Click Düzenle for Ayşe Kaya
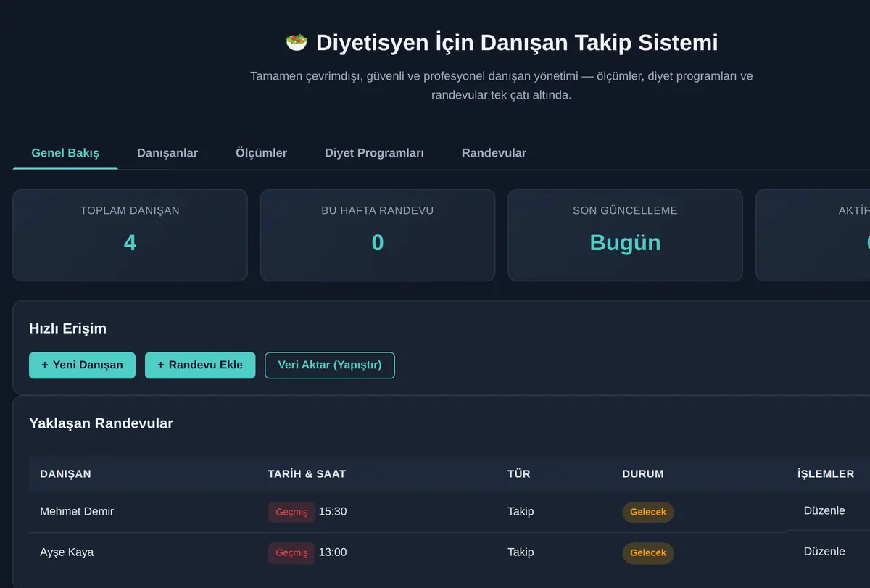This screenshot has width=870, height=588. pyautogui.click(x=824, y=551)
